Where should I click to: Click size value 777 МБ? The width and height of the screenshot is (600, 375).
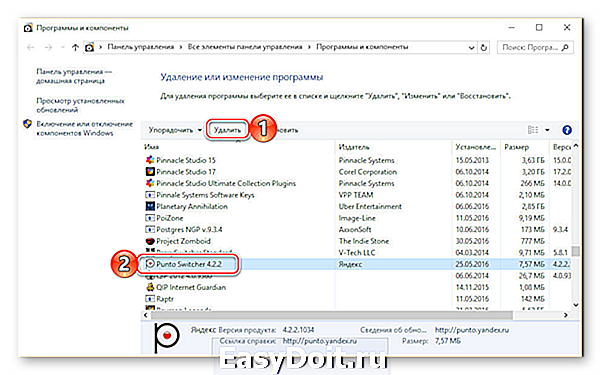pyautogui.click(x=533, y=241)
